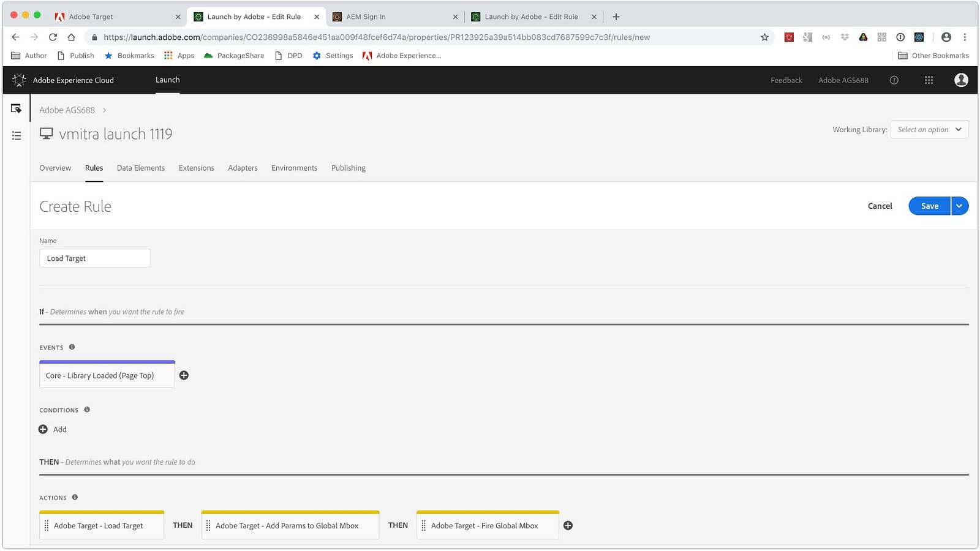
Task: Click the properties icon in left sidebar
Action: tap(17, 108)
